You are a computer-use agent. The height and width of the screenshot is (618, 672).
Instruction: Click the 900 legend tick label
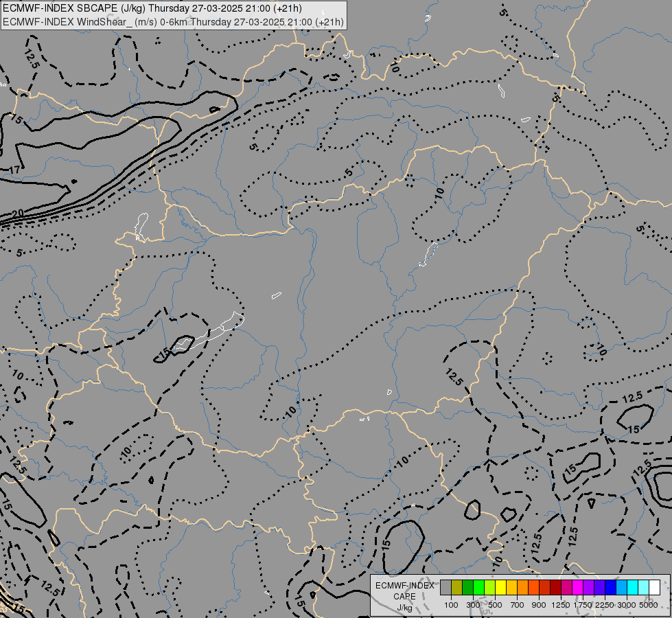[539, 605]
